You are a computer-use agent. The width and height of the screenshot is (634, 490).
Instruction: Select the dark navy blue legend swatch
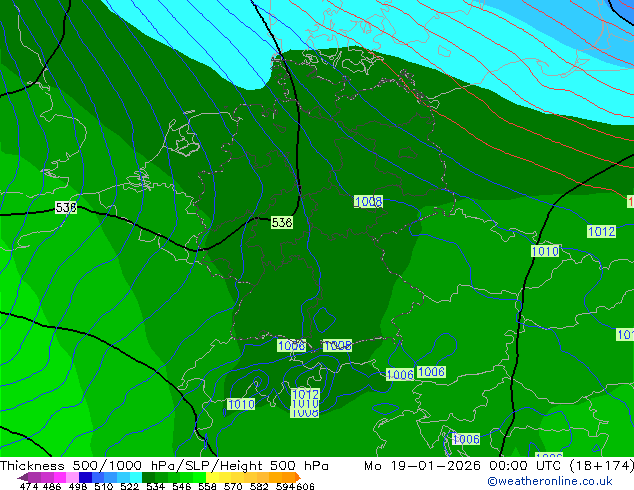click(85, 477)
